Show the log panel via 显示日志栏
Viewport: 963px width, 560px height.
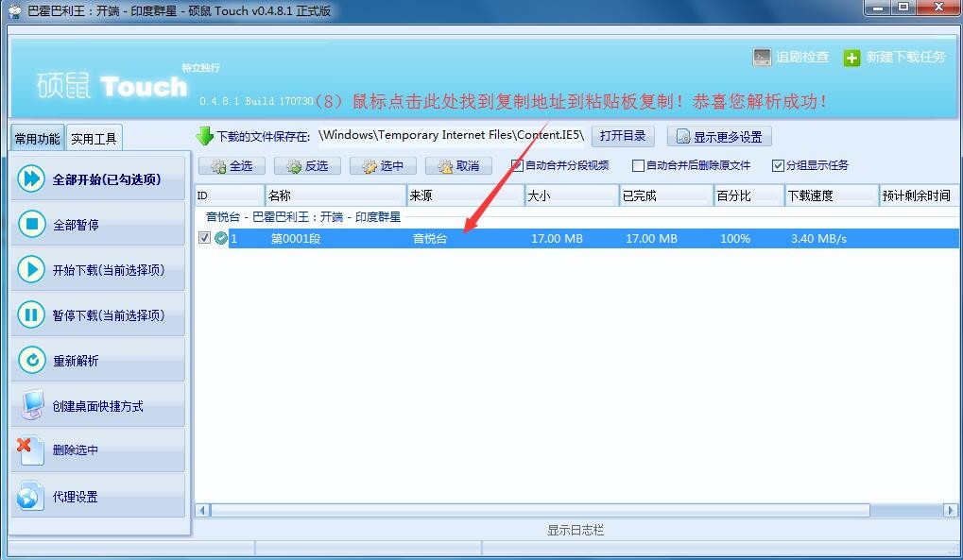click(576, 530)
